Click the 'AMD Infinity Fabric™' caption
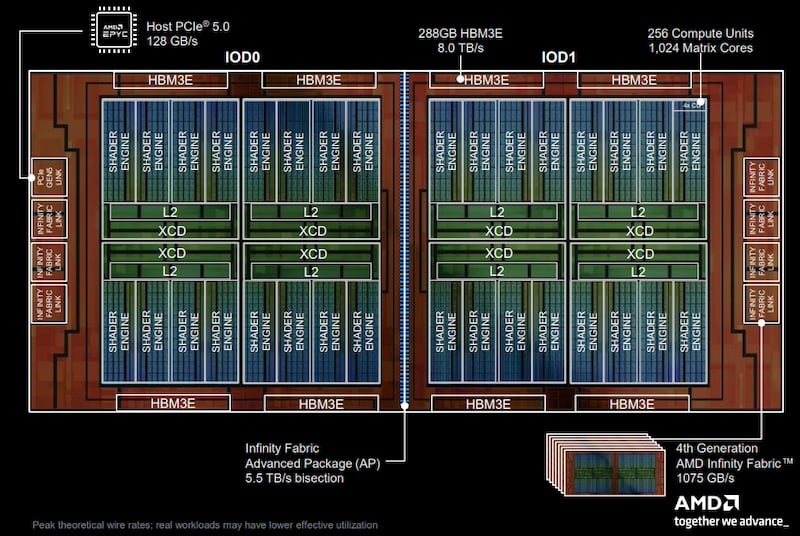Viewport: 800px width, 536px height. [735, 464]
